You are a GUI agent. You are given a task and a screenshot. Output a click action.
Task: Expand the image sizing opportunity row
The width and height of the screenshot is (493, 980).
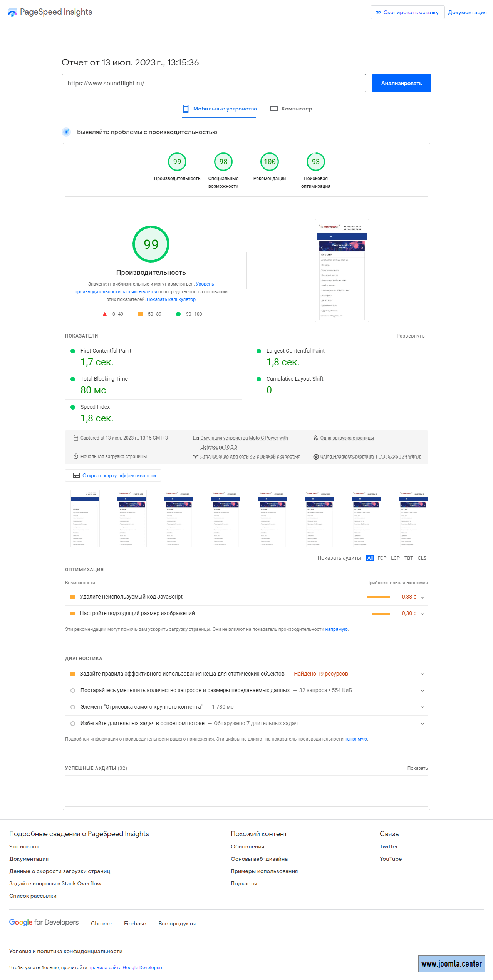tap(423, 614)
